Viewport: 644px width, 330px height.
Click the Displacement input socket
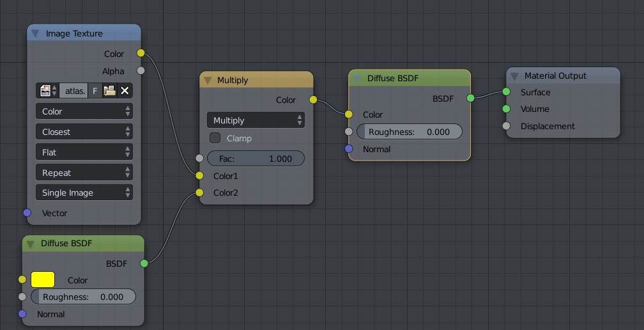point(507,126)
